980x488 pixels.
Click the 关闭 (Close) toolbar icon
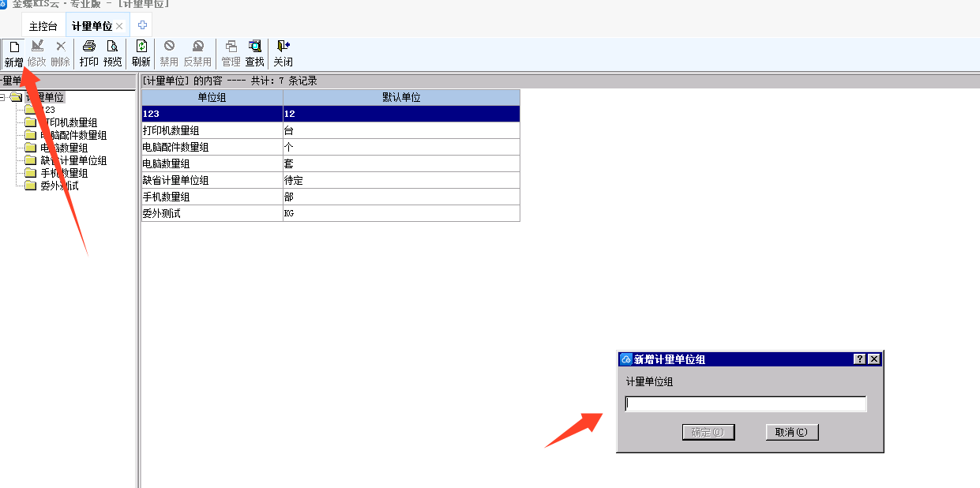pyautogui.click(x=283, y=53)
